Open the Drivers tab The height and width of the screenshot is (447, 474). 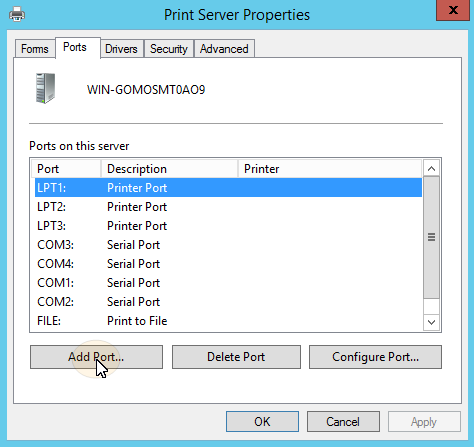click(121, 49)
